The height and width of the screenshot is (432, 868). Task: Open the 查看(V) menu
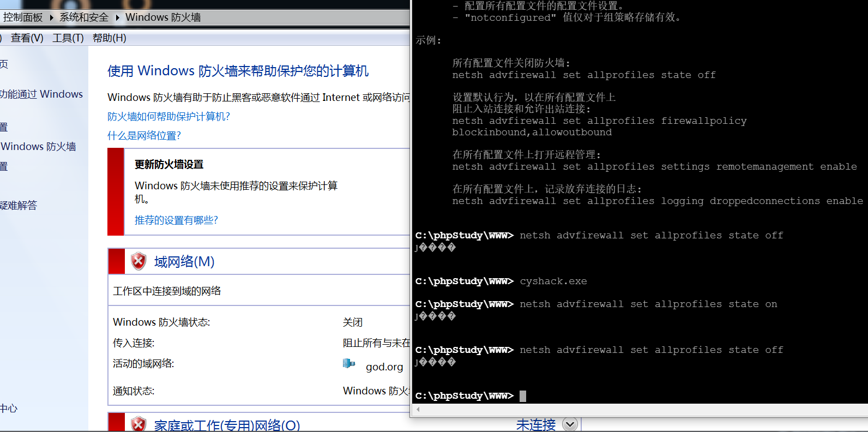point(27,38)
